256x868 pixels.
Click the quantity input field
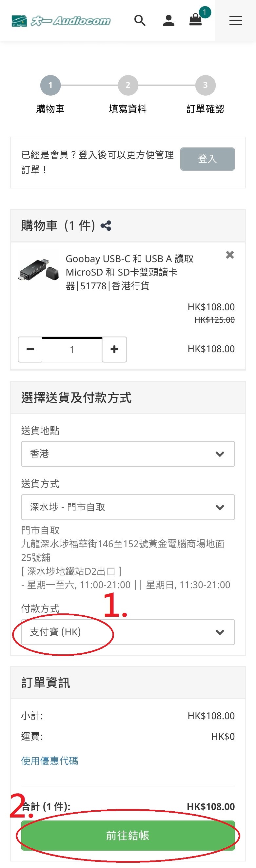(x=72, y=349)
